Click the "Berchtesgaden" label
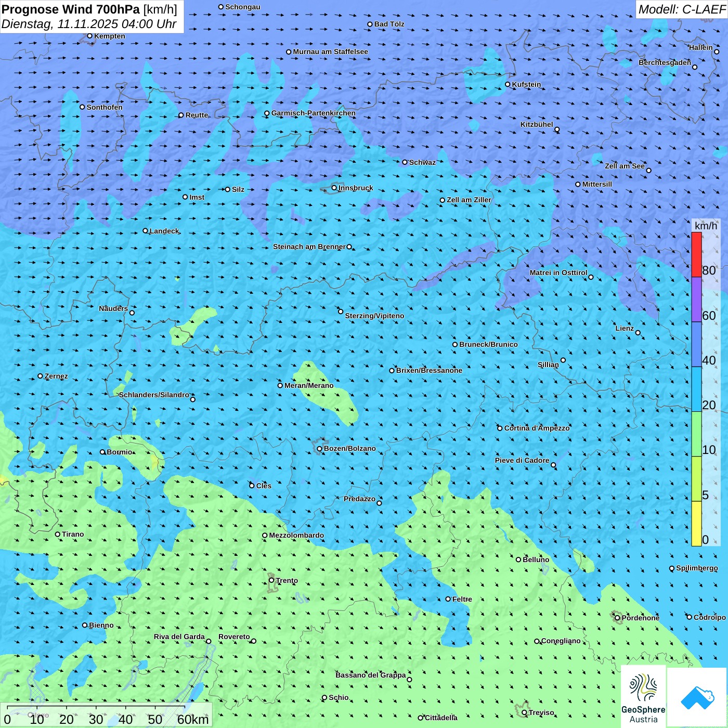The image size is (728, 728). coord(665,62)
